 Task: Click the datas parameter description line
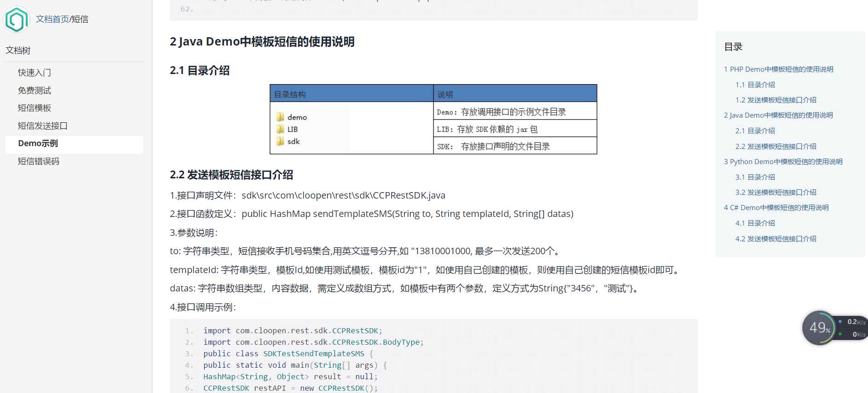(x=405, y=289)
